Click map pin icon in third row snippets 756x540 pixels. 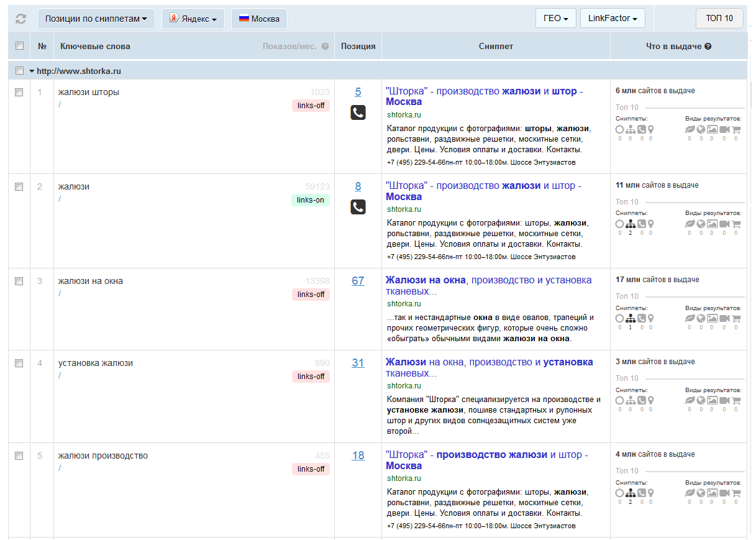click(x=650, y=318)
